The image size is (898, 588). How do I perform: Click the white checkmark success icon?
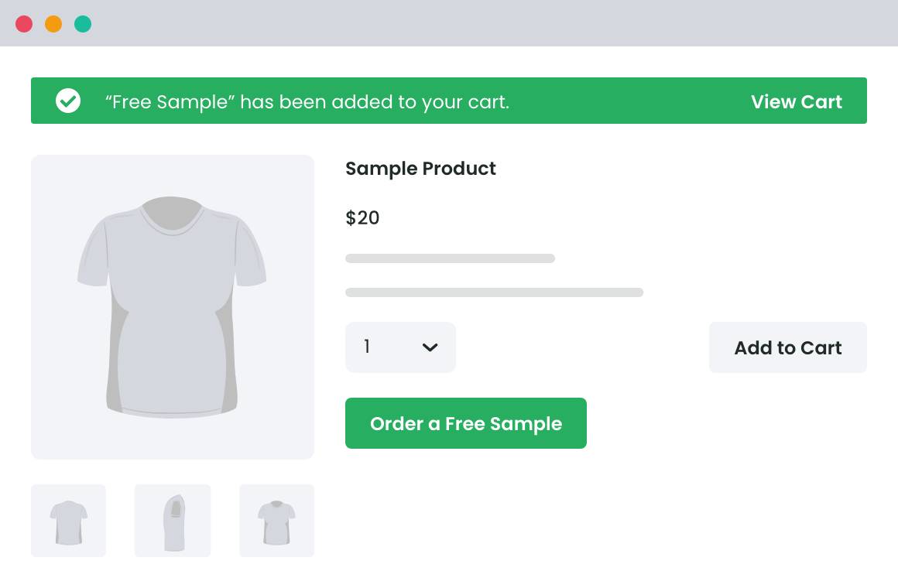pyautogui.click(x=68, y=101)
